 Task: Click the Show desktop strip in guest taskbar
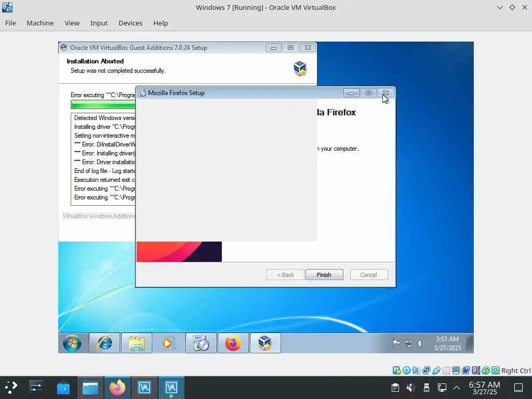470,343
